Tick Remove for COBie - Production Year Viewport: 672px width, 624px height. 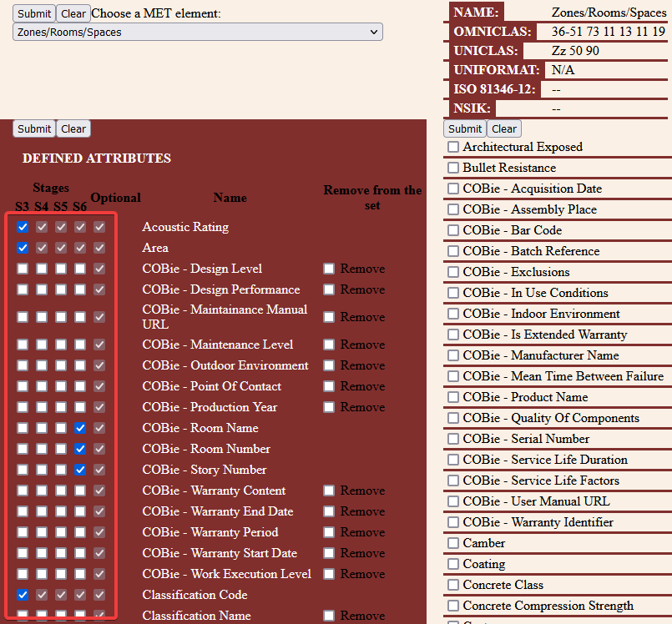pyautogui.click(x=330, y=407)
